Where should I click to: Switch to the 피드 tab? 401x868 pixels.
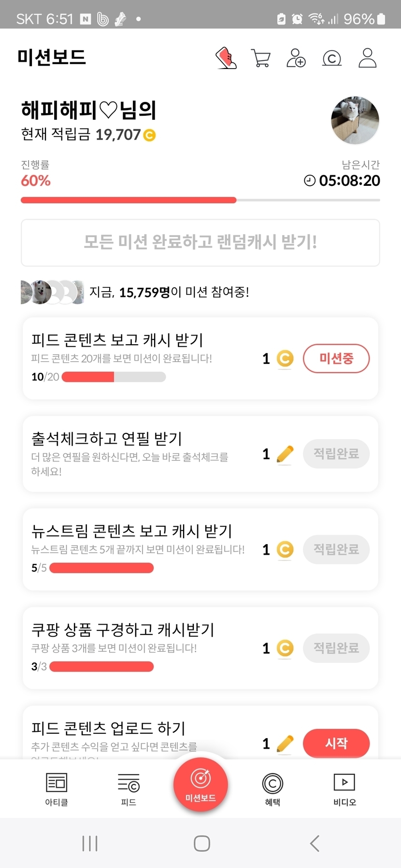point(129,789)
